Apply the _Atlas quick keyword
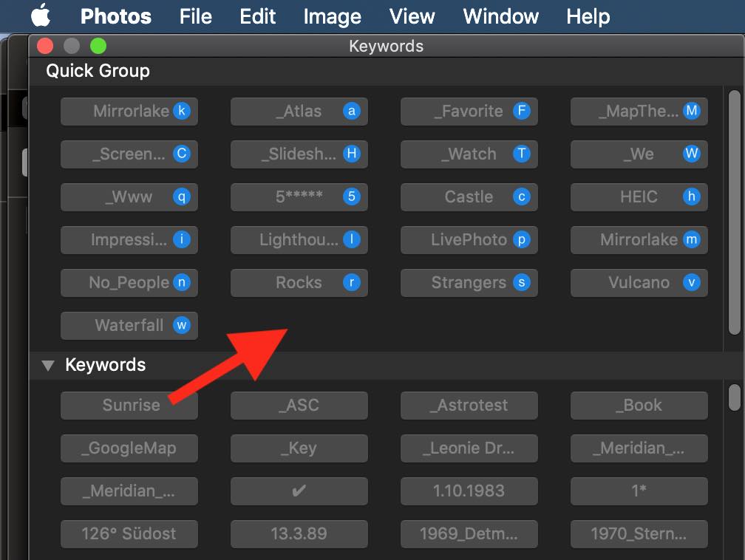745x560 pixels. pos(299,111)
